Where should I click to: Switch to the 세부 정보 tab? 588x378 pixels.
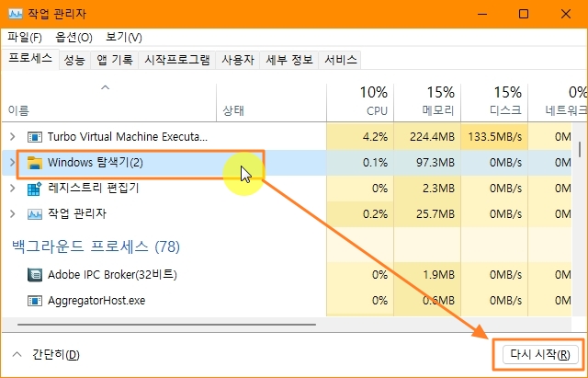(x=289, y=60)
